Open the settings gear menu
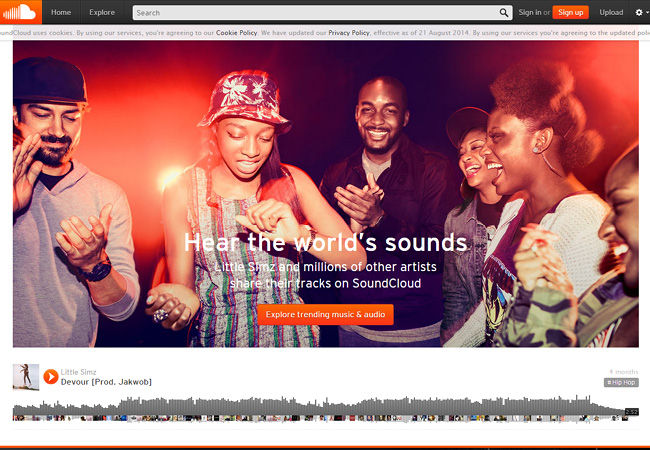Viewport: 650px width, 450px height. (x=641, y=12)
